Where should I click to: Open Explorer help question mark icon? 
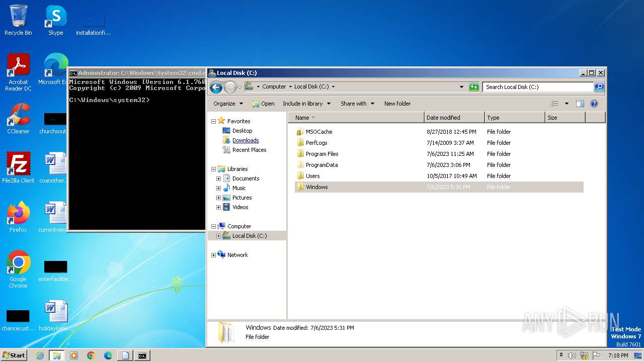(x=594, y=104)
